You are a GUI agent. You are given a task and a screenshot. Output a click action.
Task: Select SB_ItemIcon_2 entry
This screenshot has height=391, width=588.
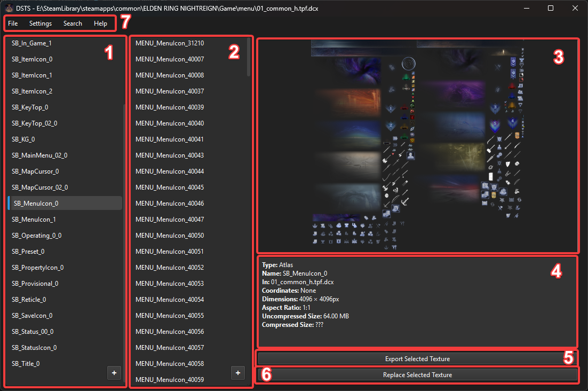pyautogui.click(x=65, y=91)
